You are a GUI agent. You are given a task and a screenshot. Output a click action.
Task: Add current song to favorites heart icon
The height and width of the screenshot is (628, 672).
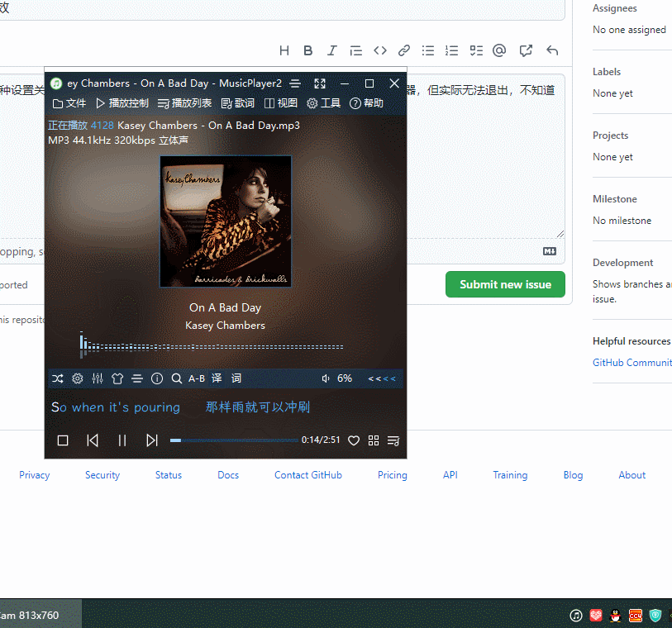(354, 440)
